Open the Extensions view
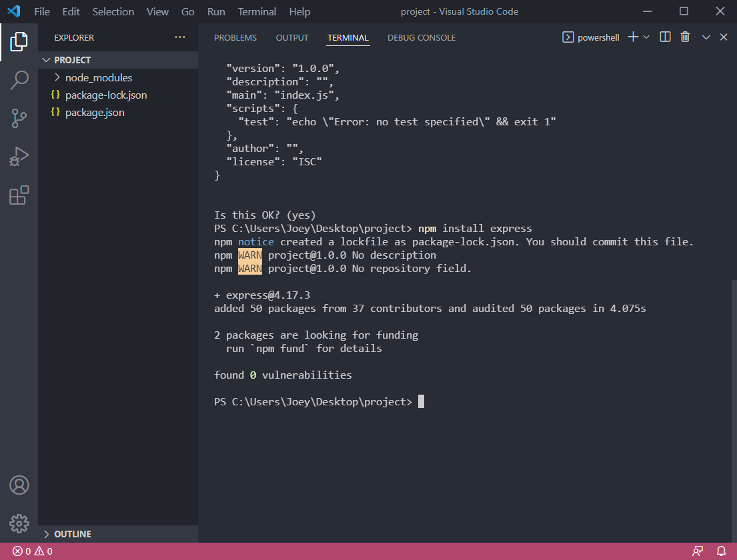 pyautogui.click(x=19, y=195)
